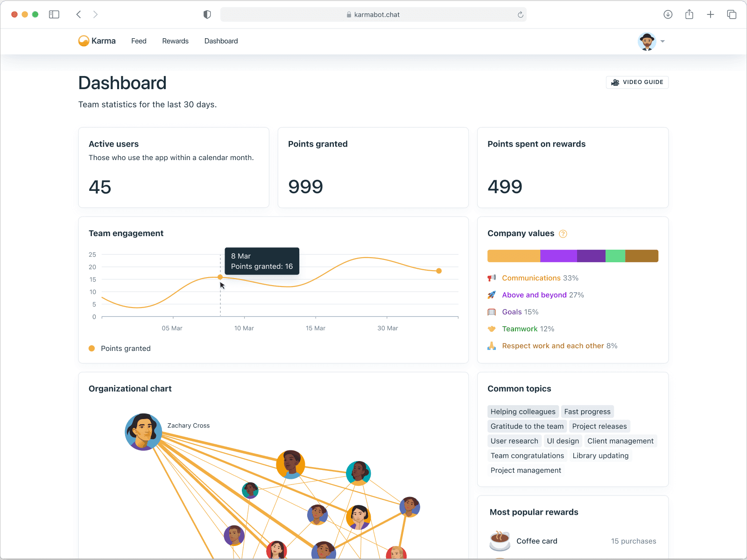Toggle the Safari sidebar button
This screenshot has width=747, height=560.
pyautogui.click(x=54, y=14)
